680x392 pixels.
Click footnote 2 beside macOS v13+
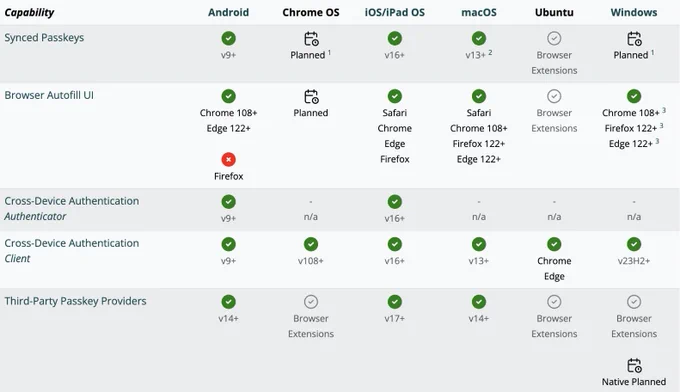[x=490, y=52]
